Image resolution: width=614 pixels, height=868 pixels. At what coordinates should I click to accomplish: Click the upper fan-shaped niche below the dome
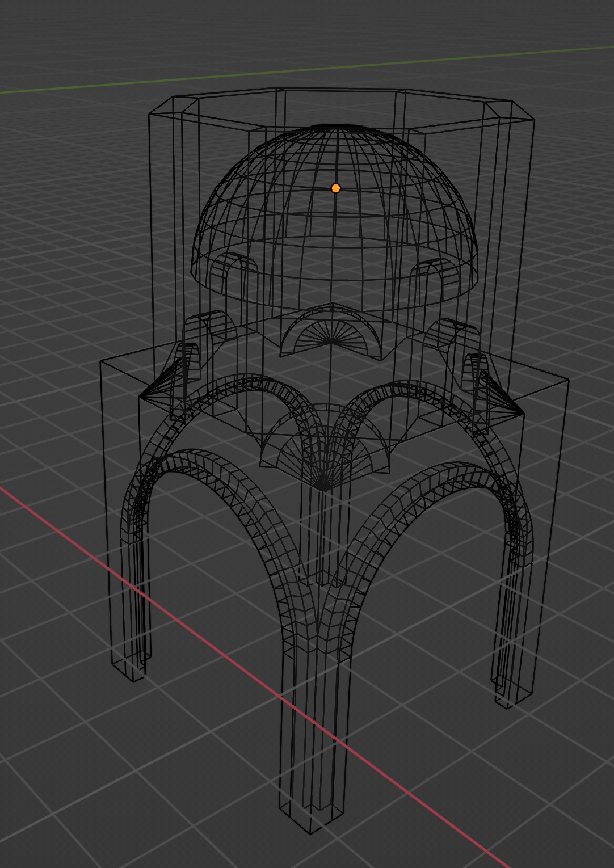(x=331, y=335)
